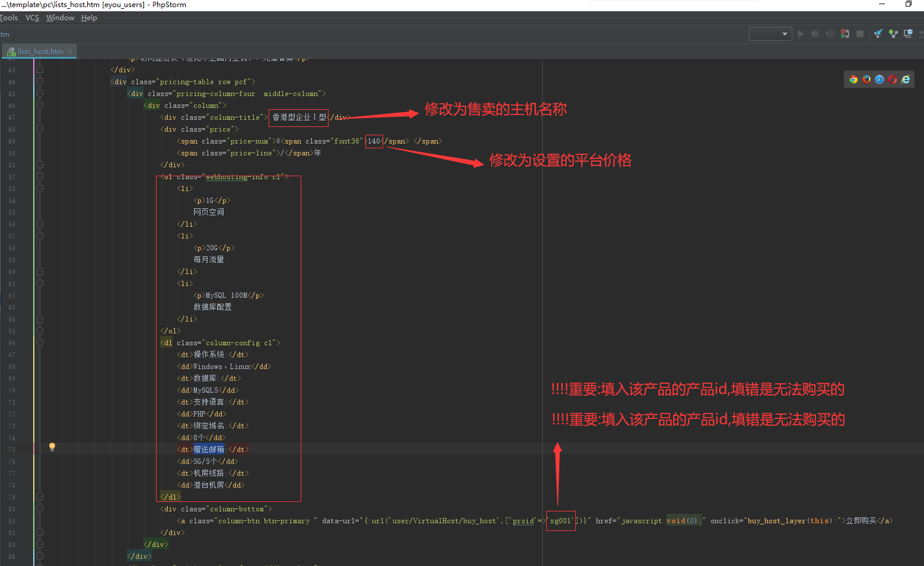Click the VCS Commit icon
The height and width of the screenshot is (566, 924).
[893, 34]
